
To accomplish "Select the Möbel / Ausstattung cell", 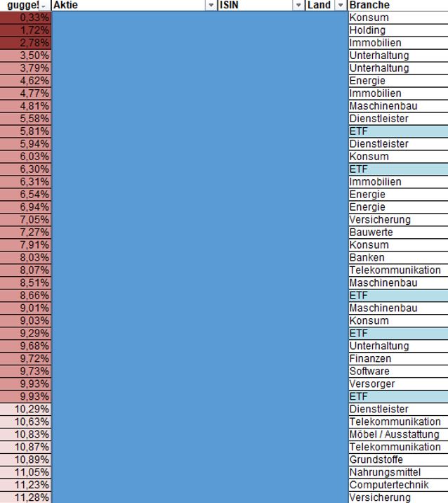I will pos(398,434).
